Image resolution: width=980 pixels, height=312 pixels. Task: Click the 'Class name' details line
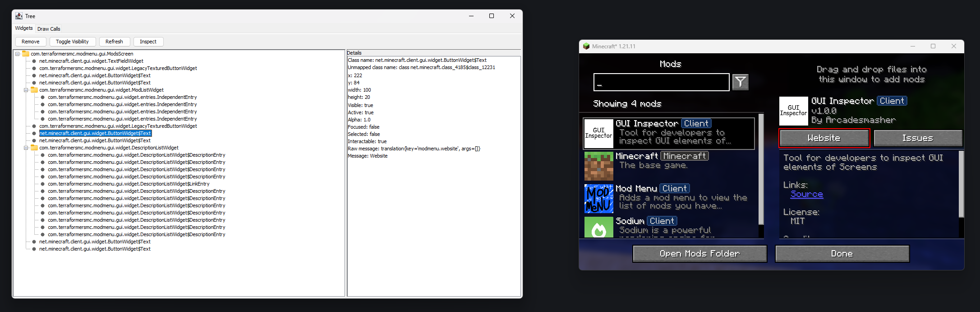coord(417,60)
